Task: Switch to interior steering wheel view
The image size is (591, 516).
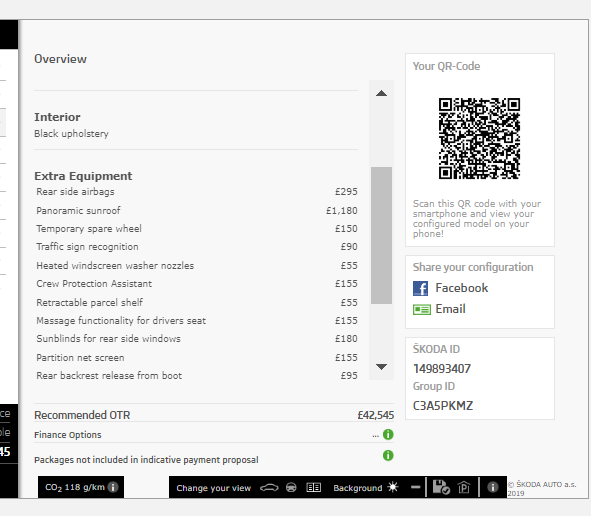Action: (x=291, y=488)
